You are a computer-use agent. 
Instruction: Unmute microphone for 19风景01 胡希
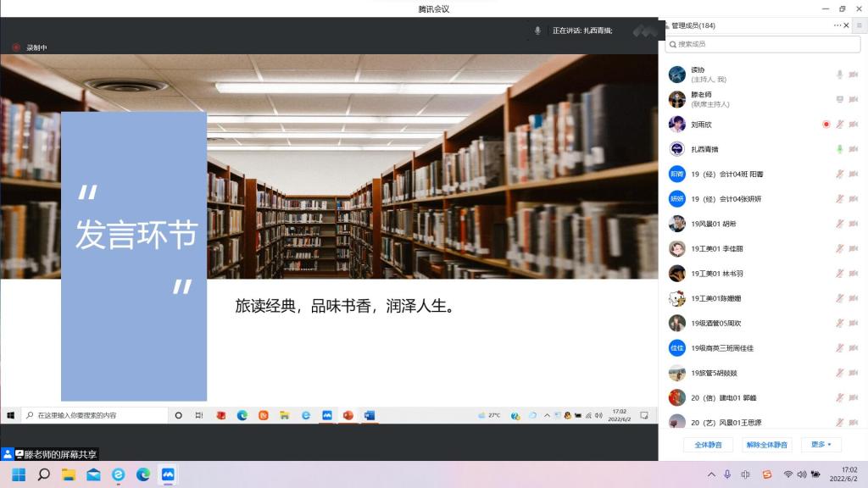coord(840,224)
